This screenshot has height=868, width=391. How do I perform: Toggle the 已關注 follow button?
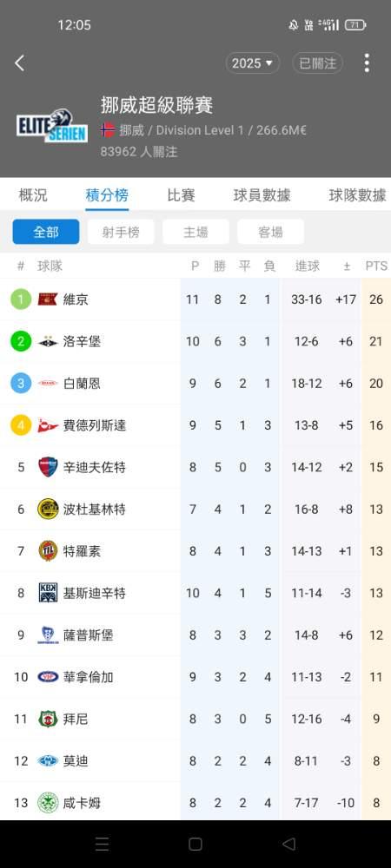(317, 63)
